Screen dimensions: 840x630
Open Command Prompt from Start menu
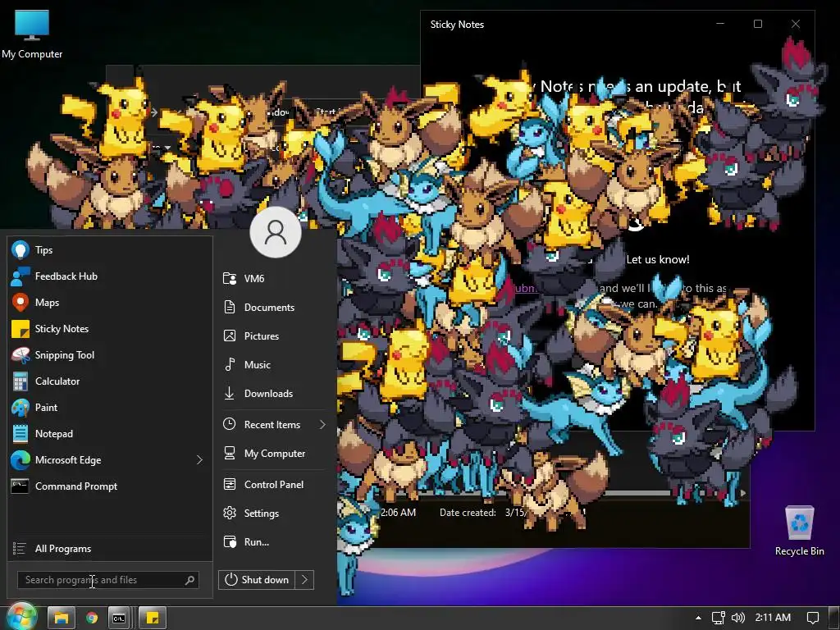[x=110, y=486]
